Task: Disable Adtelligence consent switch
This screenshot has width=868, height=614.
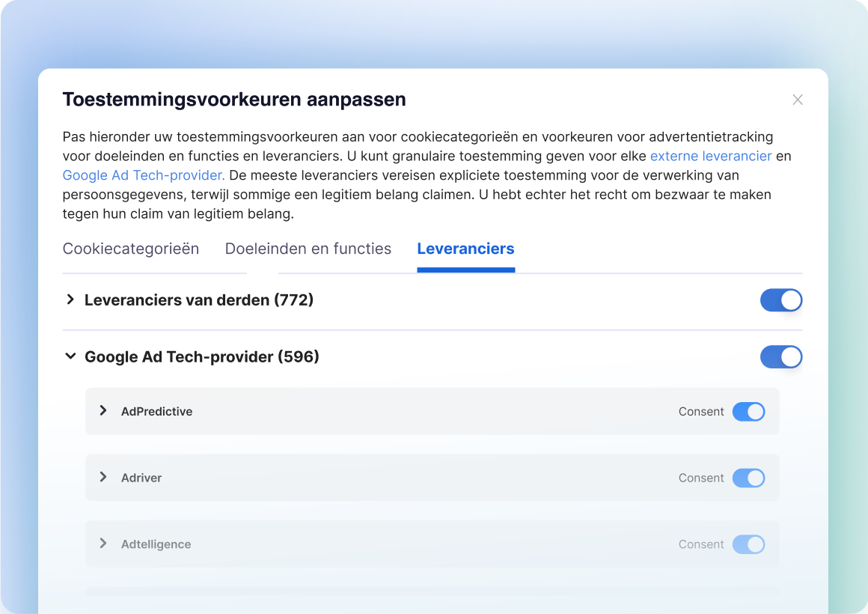Action: click(748, 544)
